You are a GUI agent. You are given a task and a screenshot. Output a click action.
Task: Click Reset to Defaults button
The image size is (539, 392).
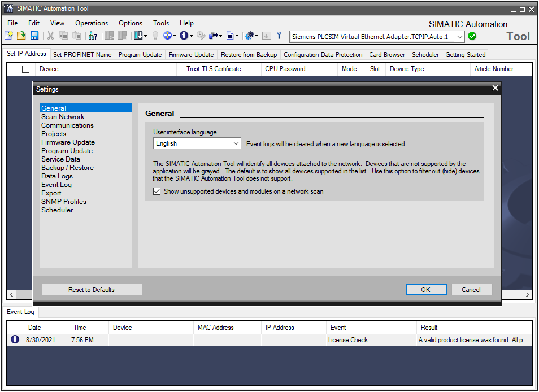click(x=92, y=289)
